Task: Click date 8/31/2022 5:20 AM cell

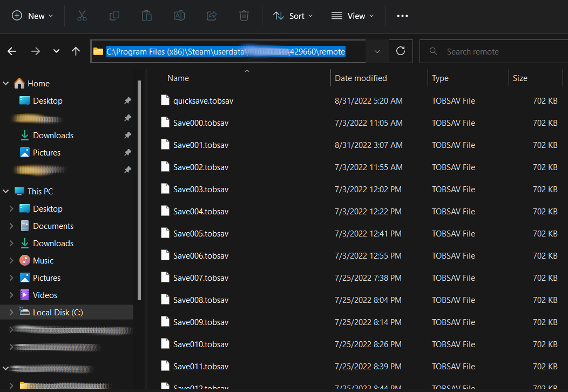Action: (x=368, y=101)
